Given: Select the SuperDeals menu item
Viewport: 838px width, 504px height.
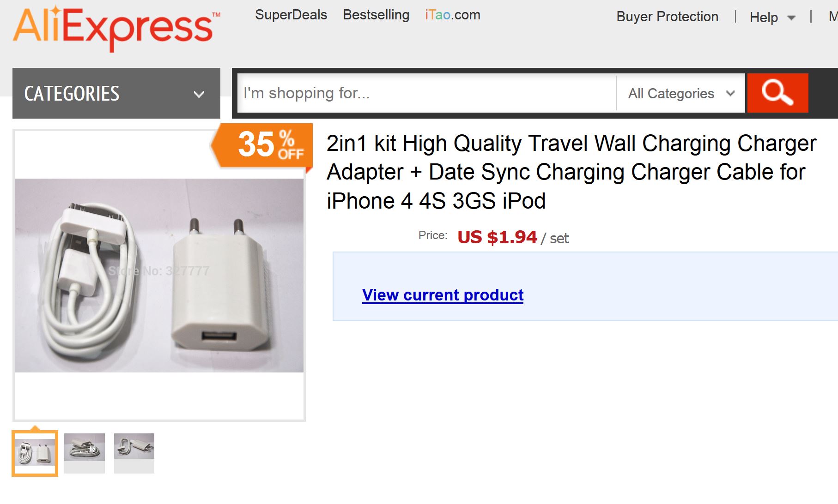Looking at the screenshot, I should click(x=291, y=14).
